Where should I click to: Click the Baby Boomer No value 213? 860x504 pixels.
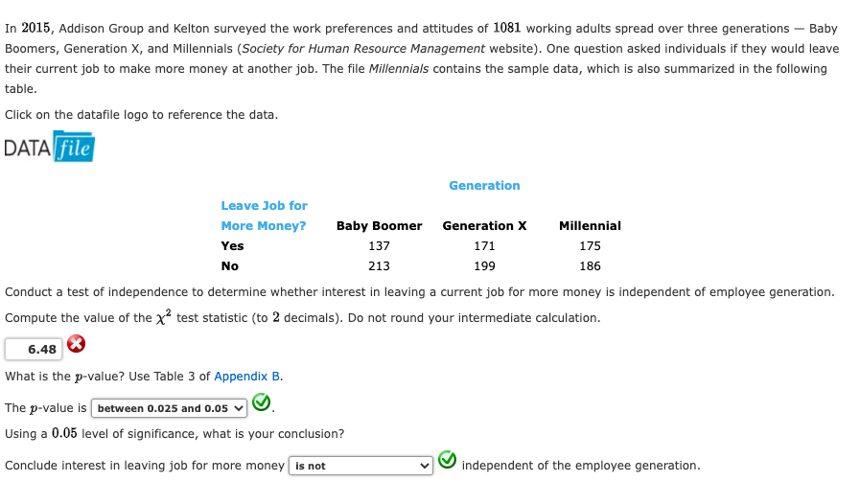(379, 266)
